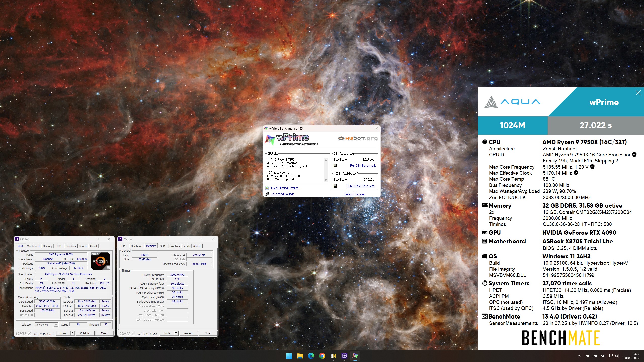644x362 pixels.
Task: Click the AQUA logo in the BenchMate panel
Action: (x=512, y=102)
